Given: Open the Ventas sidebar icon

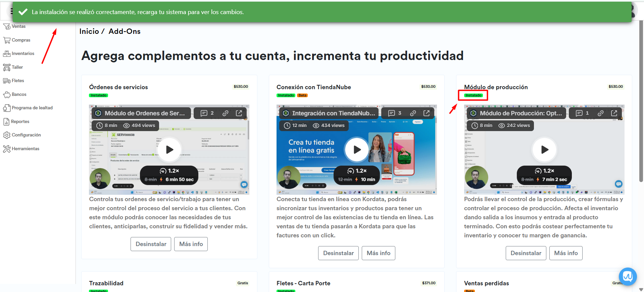Looking at the screenshot, I should (x=7, y=26).
